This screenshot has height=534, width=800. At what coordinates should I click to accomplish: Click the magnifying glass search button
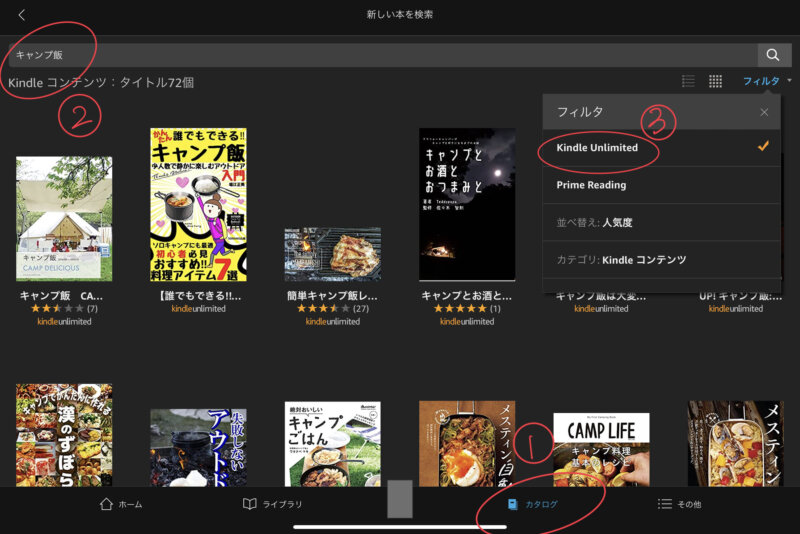click(772, 55)
